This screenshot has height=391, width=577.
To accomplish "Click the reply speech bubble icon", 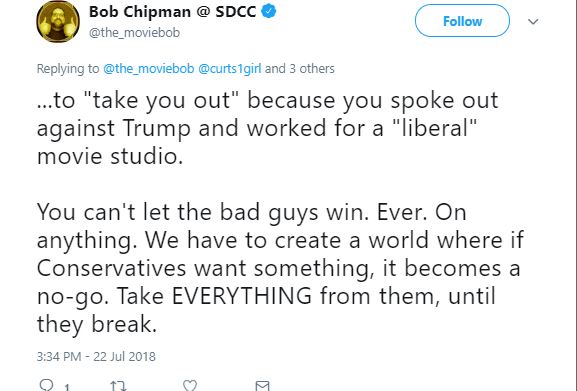I will click(47, 385).
